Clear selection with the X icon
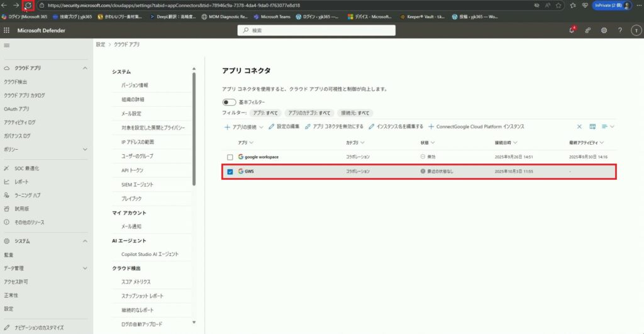 (580, 126)
